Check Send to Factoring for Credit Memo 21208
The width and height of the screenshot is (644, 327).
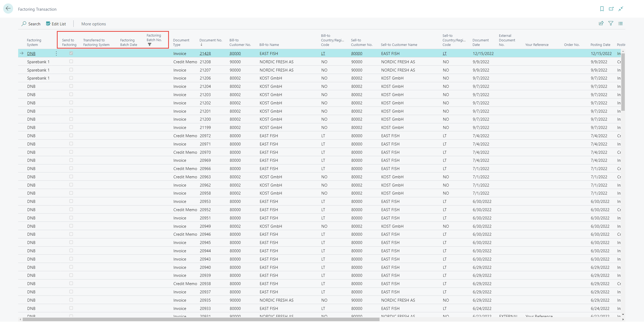tap(71, 61)
